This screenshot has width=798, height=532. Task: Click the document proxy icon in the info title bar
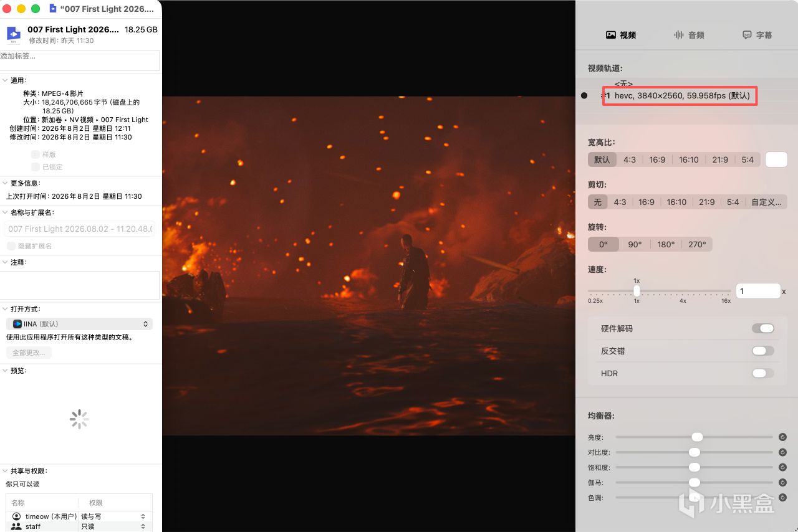[x=53, y=9]
